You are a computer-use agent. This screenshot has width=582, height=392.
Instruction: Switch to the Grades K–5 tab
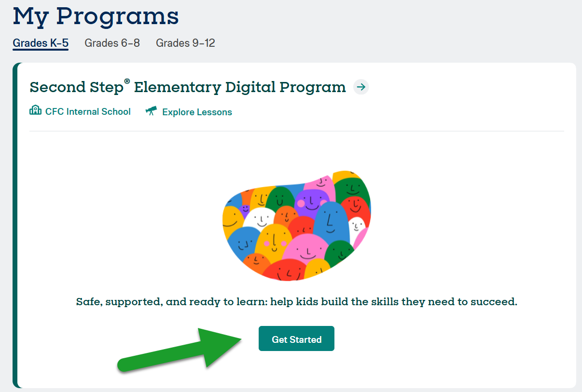click(x=41, y=43)
